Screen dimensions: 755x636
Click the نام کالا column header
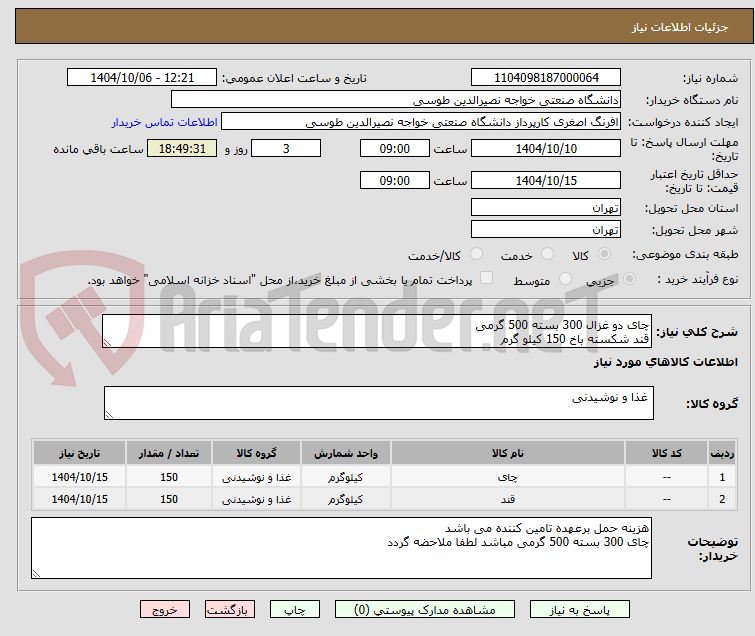tap(508, 453)
